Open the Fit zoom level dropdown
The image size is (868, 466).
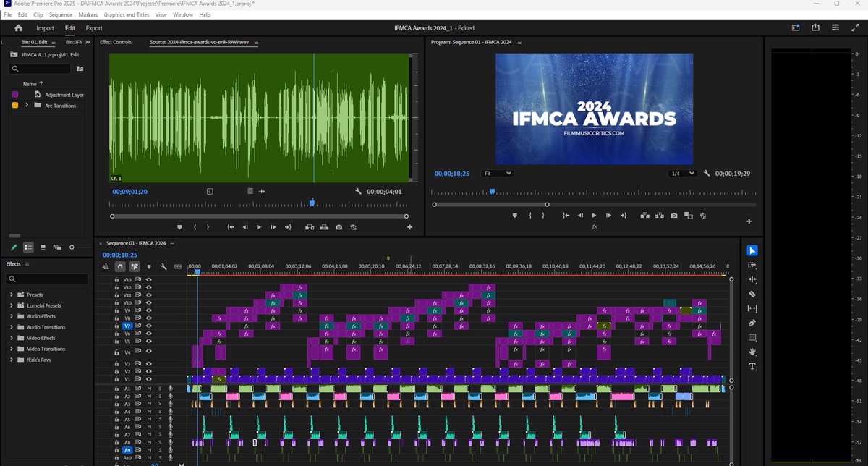tap(498, 174)
